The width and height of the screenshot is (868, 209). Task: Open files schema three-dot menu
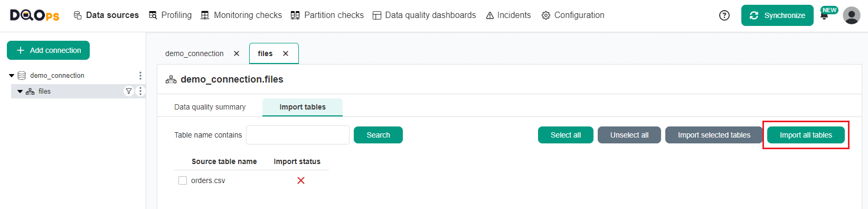click(140, 91)
